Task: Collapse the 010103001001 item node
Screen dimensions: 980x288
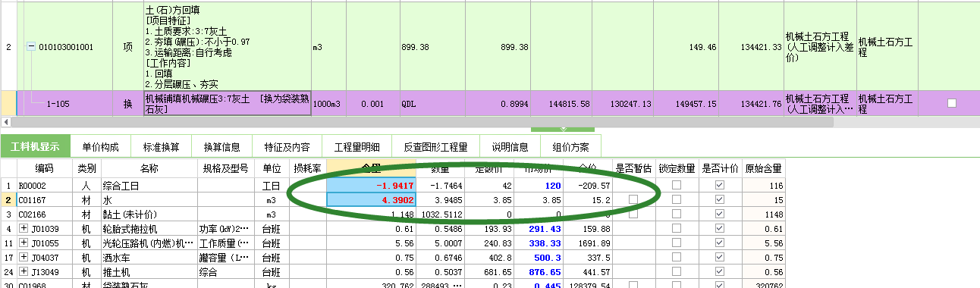Action: (x=31, y=47)
